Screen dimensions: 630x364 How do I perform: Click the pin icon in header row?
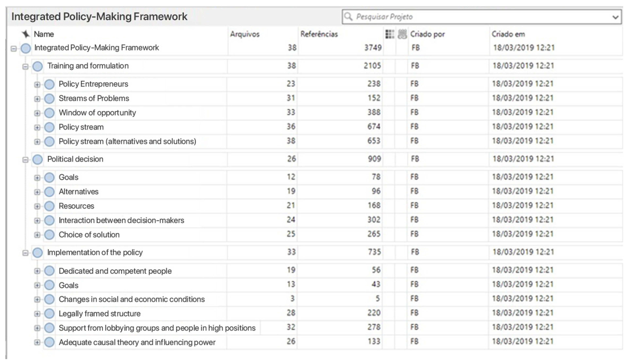[26, 34]
